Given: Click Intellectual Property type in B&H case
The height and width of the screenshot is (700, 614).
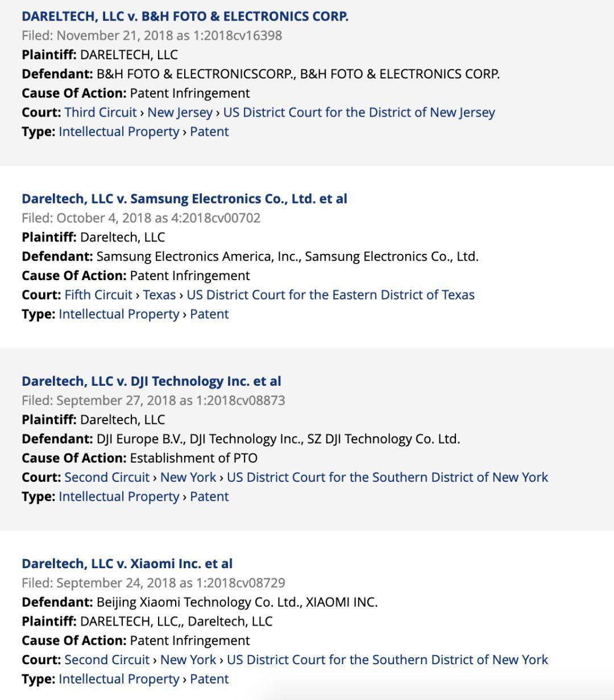Looking at the screenshot, I should [x=119, y=132].
